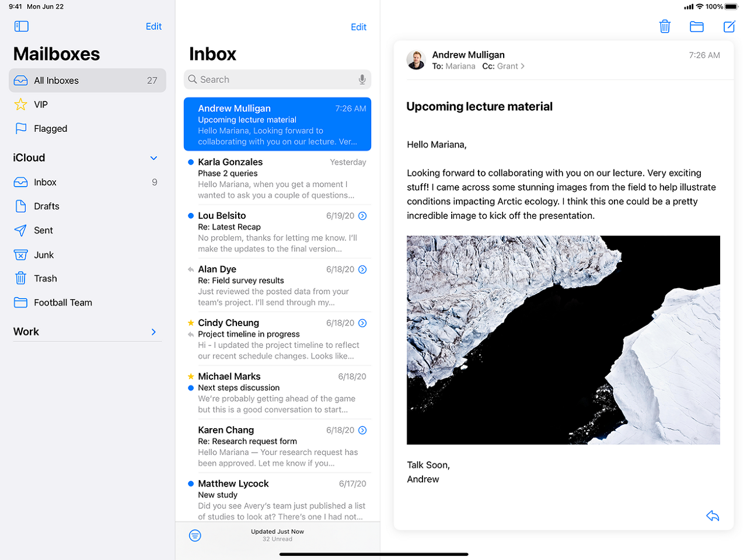Tap the reply arrow in the message
Viewport: 747px width, 560px height.
point(713,516)
